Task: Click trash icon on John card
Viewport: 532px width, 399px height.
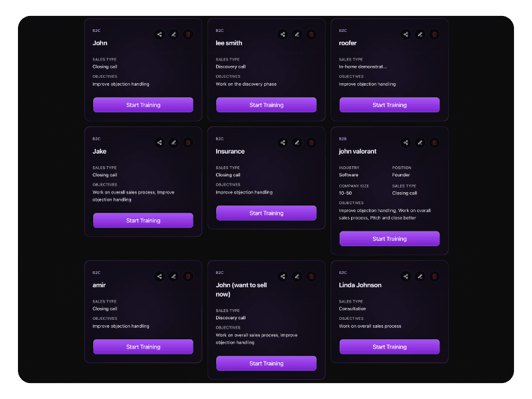Action: pos(188,35)
